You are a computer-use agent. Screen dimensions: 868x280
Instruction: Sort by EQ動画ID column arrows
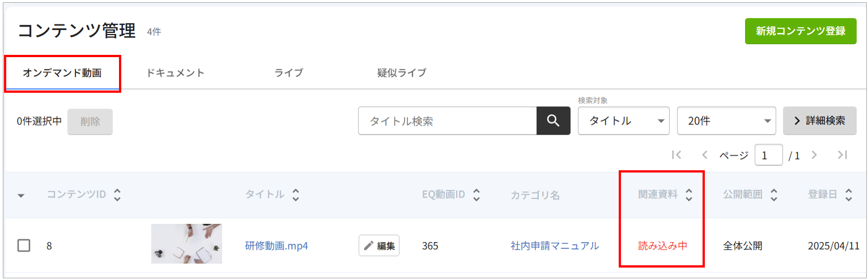[x=476, y=195]
